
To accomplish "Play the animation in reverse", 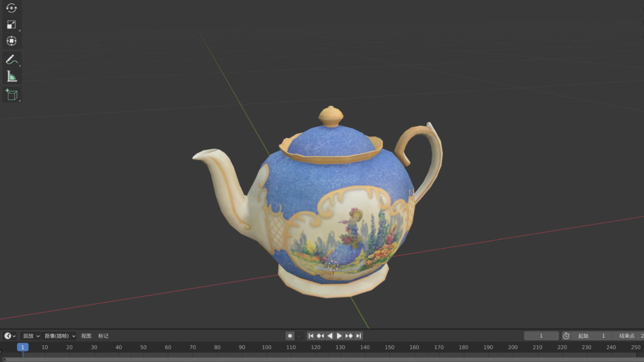I will (x=330, y=336).
